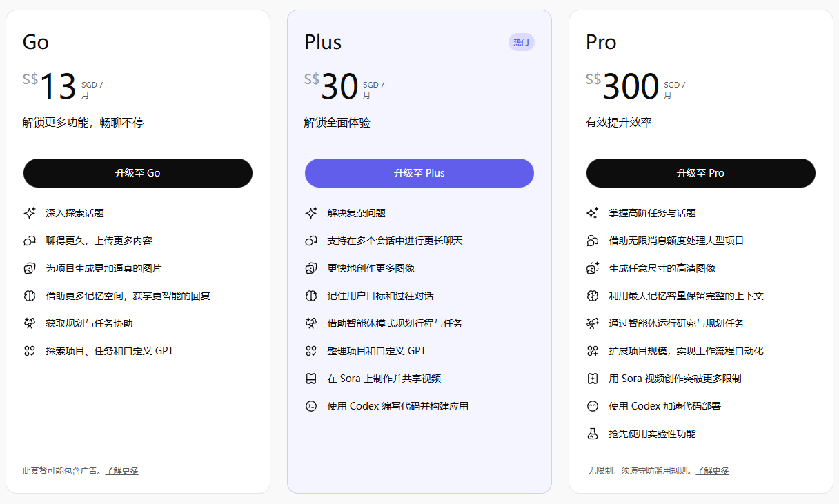Click the 热门 badge on the Plus card
Image resolution: width=839 pixels, height=504 pixels.
(521, 42)
